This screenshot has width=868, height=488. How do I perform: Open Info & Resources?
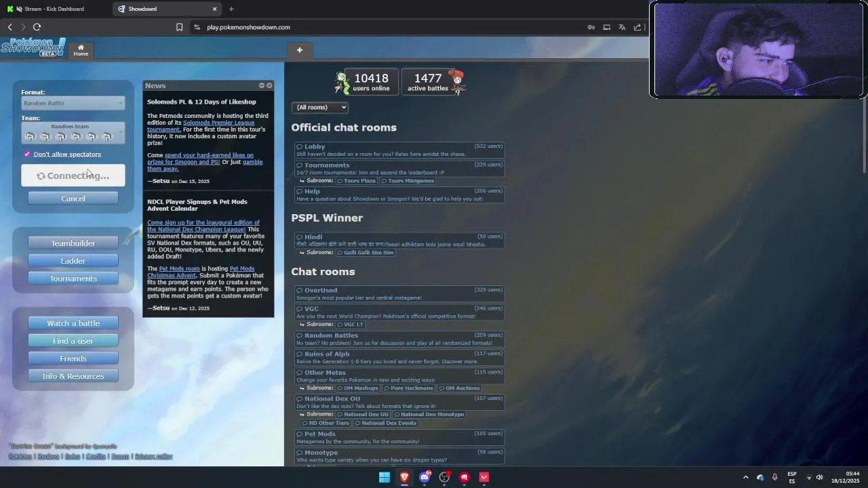coord(73,376)
